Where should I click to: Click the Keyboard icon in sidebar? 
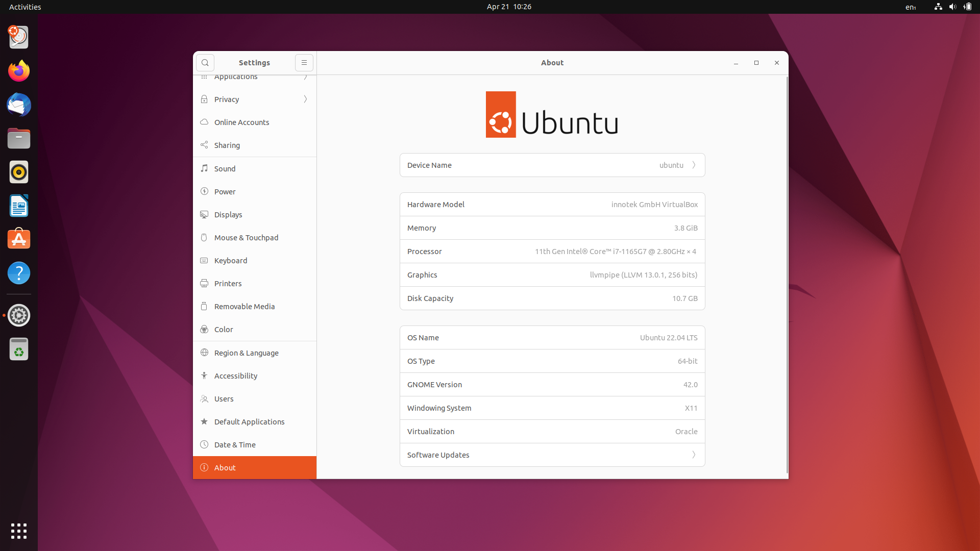pyautogui.click(x=204, y=260)
